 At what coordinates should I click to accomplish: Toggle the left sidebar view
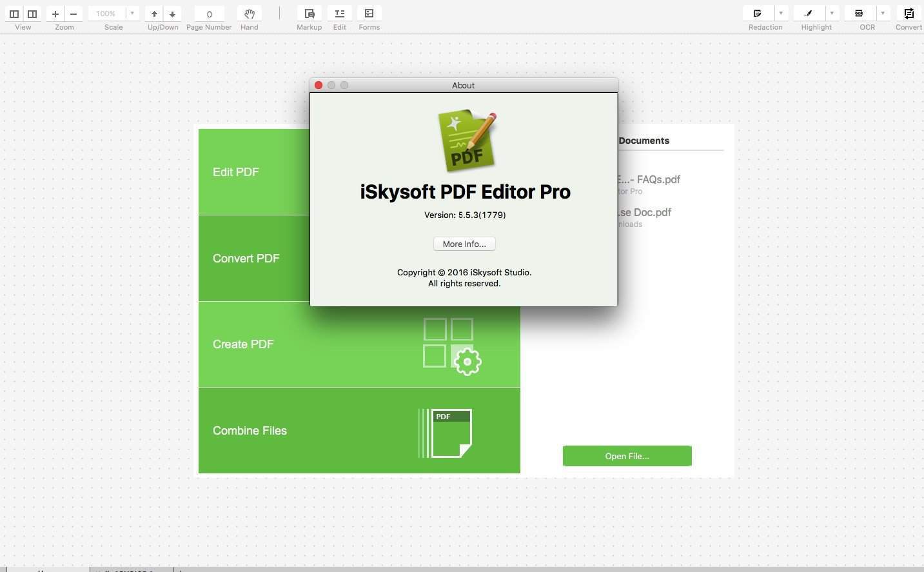pos(14,14)
